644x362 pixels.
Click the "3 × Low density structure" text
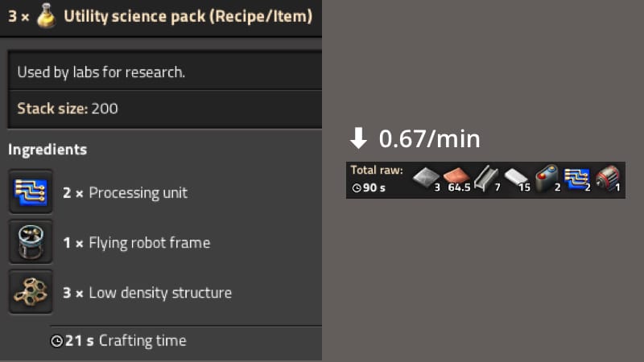(147, 293)
